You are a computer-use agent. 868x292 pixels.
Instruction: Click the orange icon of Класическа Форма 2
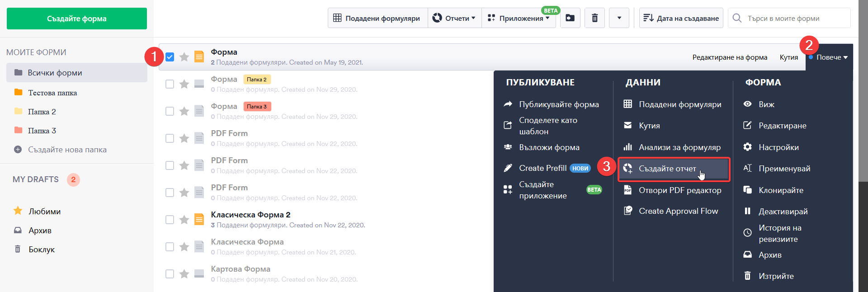pyautogui.click(x=199, y=220)
